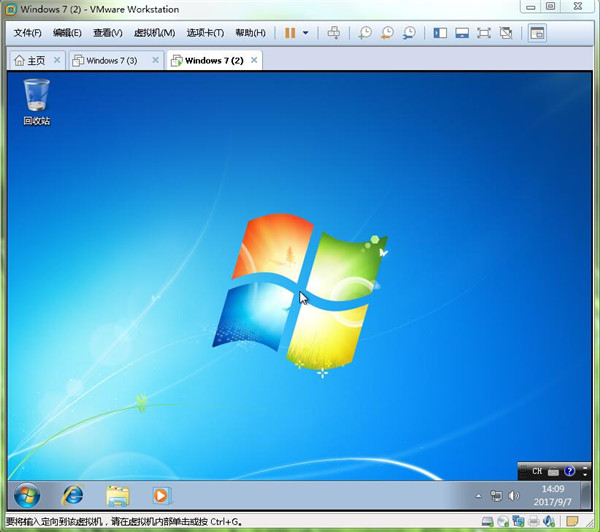
Task: Open the volume control in the guest tray
Action: 514,496
